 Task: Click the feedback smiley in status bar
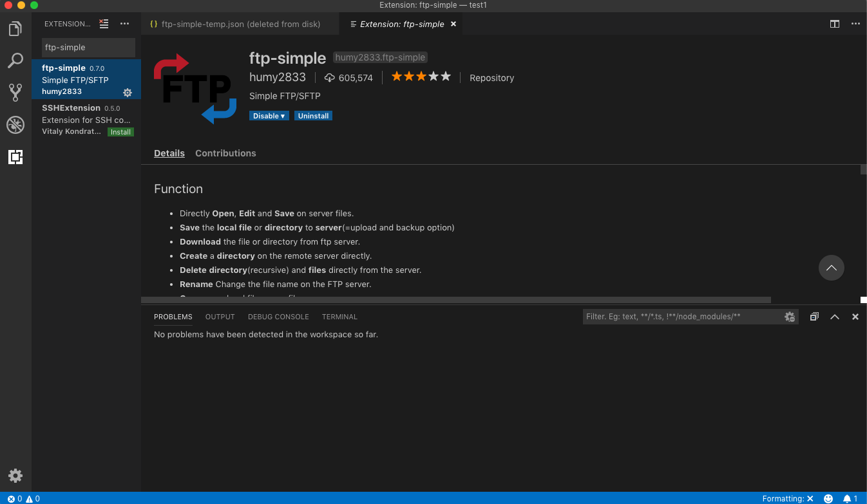click(828, 499)
